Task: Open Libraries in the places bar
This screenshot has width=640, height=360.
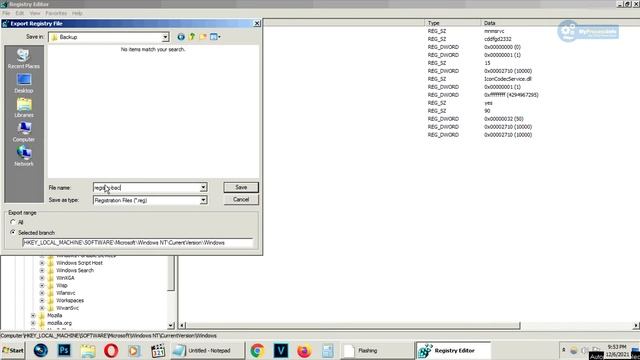Action: click(x=24, y=108)
